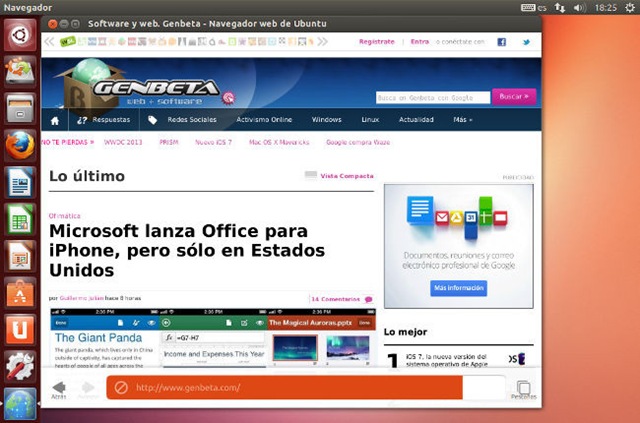640x423 pixels.
Task: Click the Regístrate link
Action: pos(377,42)
